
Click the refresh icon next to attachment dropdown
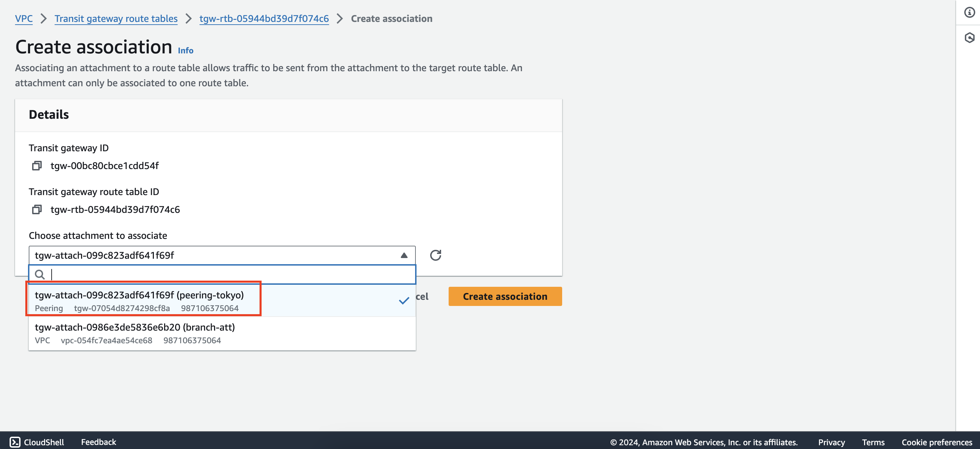[436, 255]
